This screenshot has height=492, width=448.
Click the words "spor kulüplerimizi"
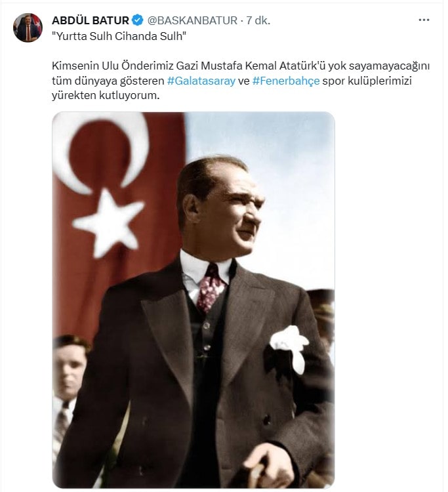(x=367, y=81)
